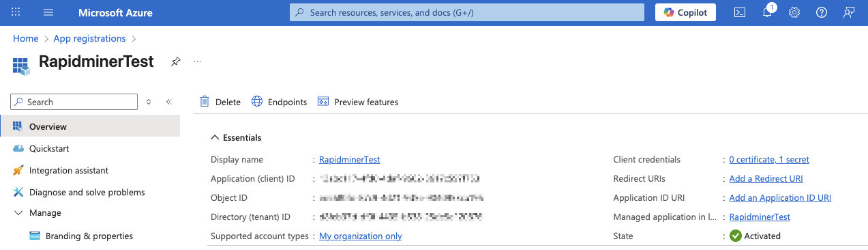Open the notifications bell icon
Viewport: 868px width, 250px height.
[767, 13]
